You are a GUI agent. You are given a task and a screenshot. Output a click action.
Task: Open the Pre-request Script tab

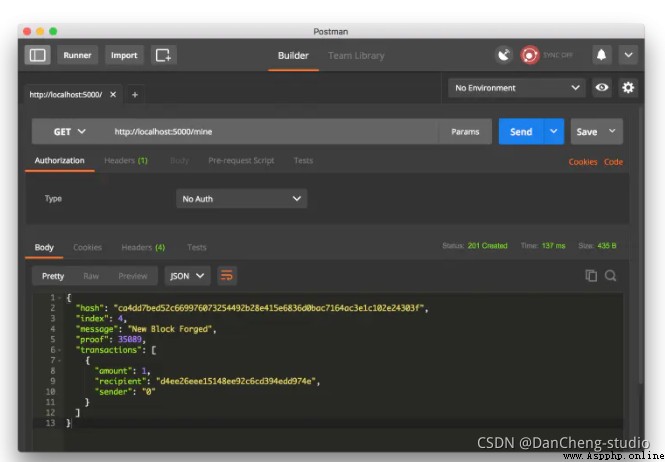241,161
